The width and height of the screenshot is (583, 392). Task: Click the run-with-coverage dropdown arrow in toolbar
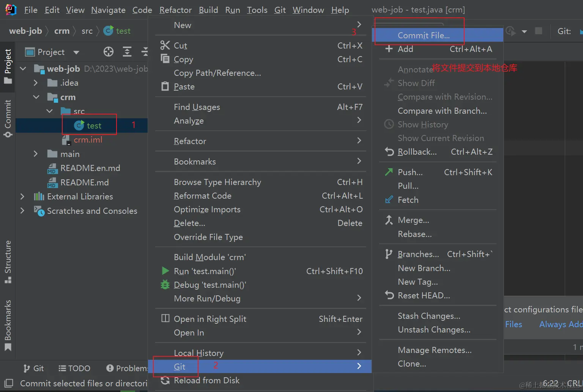click(524, 31)
